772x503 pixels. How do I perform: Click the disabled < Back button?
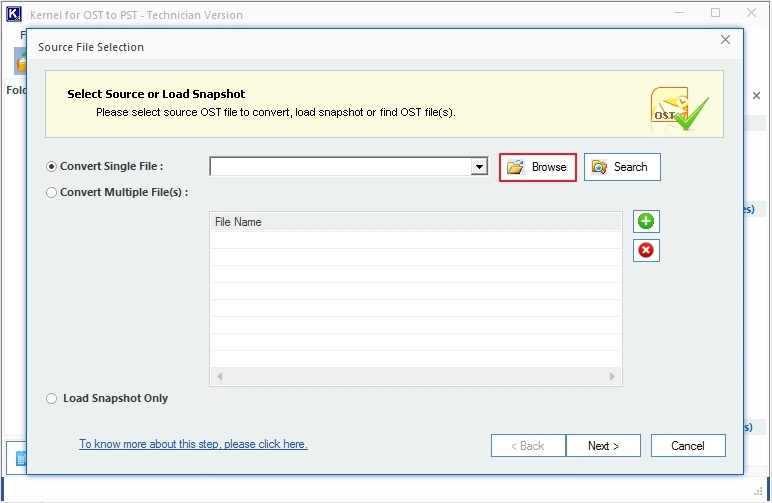point(528,446)
